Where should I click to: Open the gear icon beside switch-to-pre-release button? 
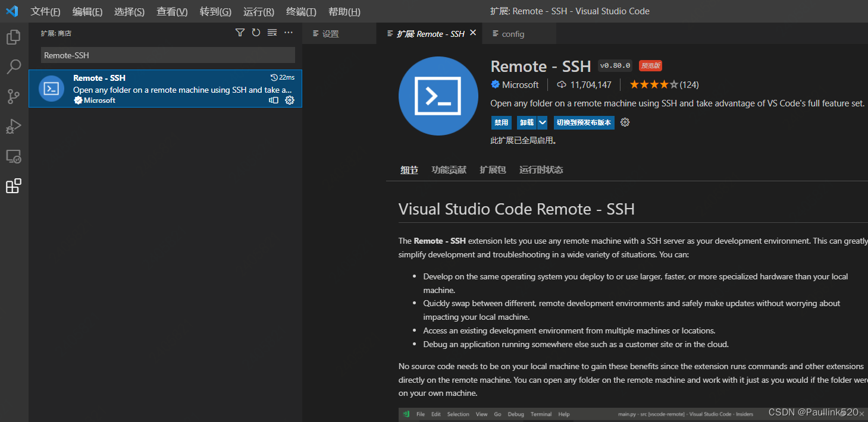tap(625, 122)
